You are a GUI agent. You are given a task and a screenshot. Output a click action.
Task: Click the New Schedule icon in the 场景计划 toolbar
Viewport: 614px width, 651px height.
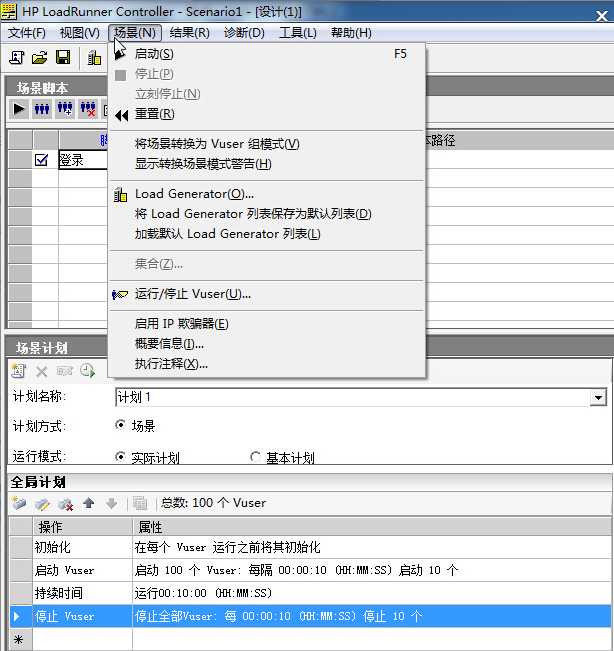18,371
